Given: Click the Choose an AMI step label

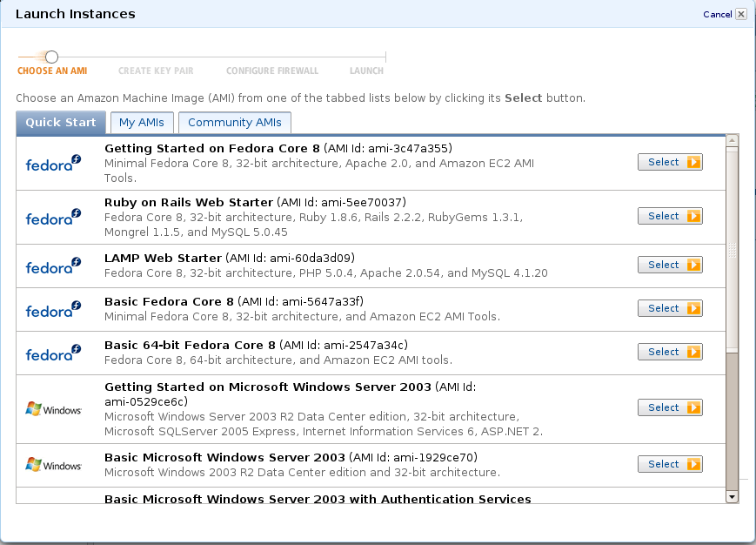Looking at the screenshot, I should coord(52,71).
